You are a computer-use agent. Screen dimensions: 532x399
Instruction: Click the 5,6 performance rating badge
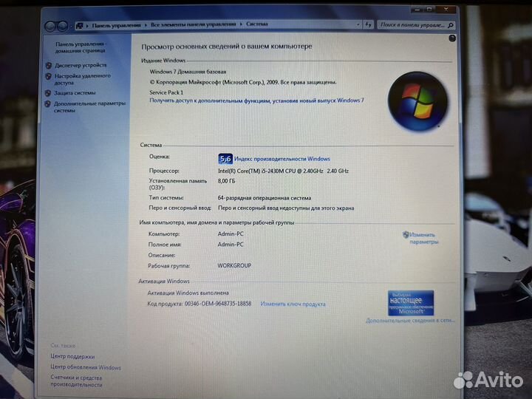coord(225,159)
